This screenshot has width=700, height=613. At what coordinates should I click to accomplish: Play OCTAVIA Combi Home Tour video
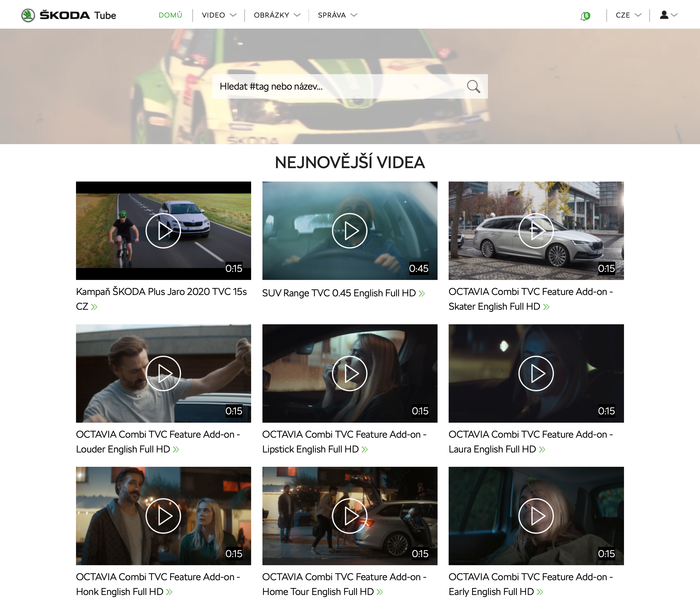pos(350,516)
